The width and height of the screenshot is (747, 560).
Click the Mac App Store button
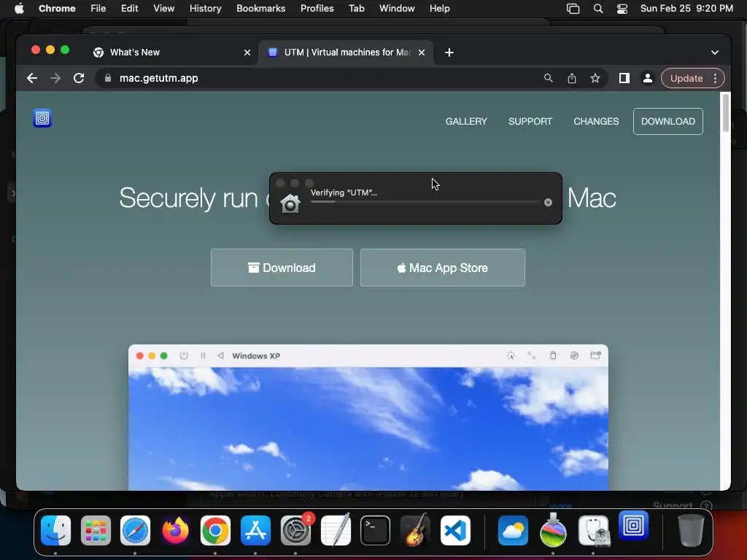[x=443, y=268]
